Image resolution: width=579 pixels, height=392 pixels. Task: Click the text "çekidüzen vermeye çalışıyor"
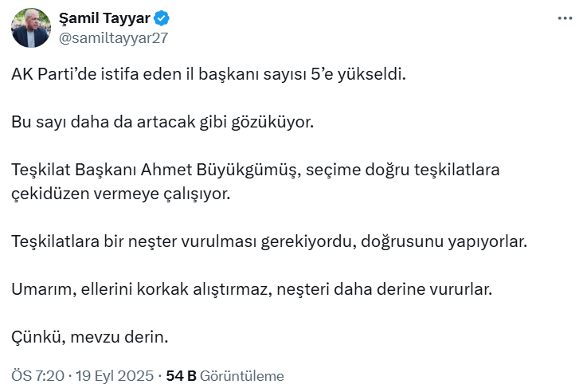(119, 194)
